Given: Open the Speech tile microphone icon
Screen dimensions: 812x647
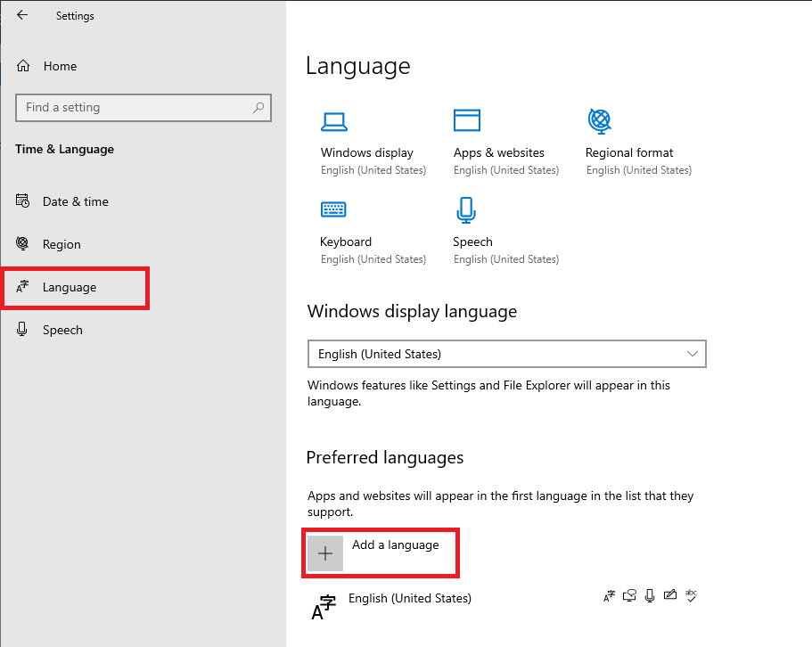Looking at the screenshot, I should click(x=466, y=209).
